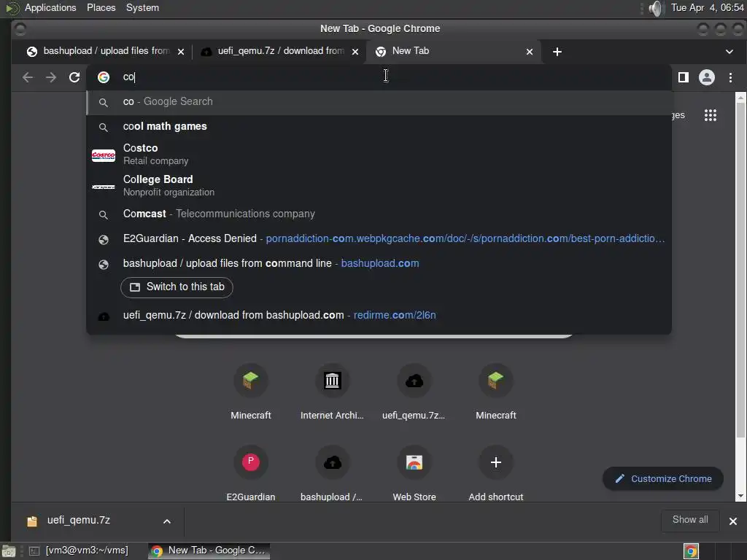
Task: Select the College Board suggestion
Action: (379, 186)
